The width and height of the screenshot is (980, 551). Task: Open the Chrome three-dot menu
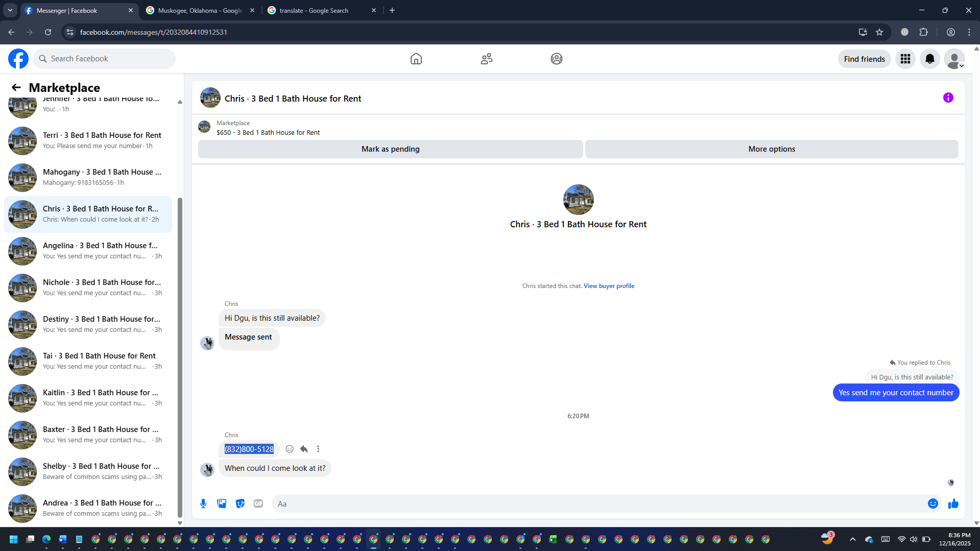[969, 32]
